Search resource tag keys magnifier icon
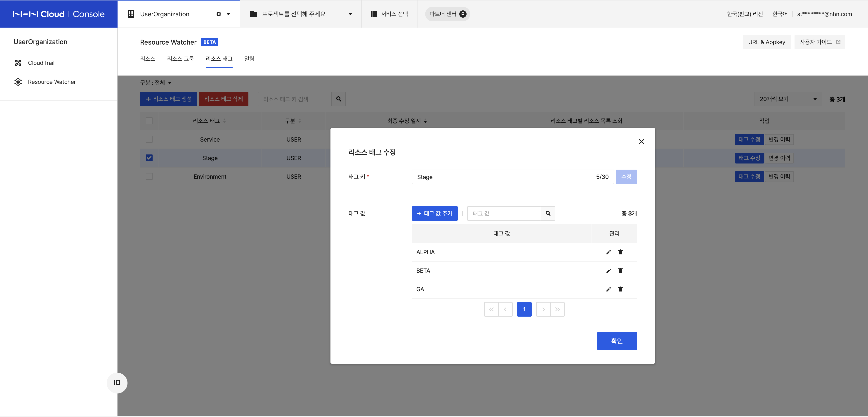The image size is (868, 417). coord(339,99)
